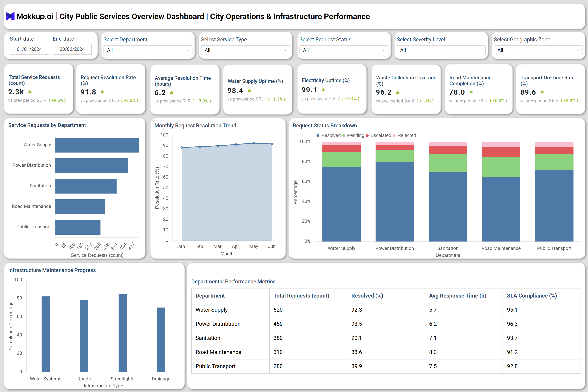Click the up arrow by Water Supply Uptime 98.4
The height and width of the screenshot is (392, 588).
point(249,90)
